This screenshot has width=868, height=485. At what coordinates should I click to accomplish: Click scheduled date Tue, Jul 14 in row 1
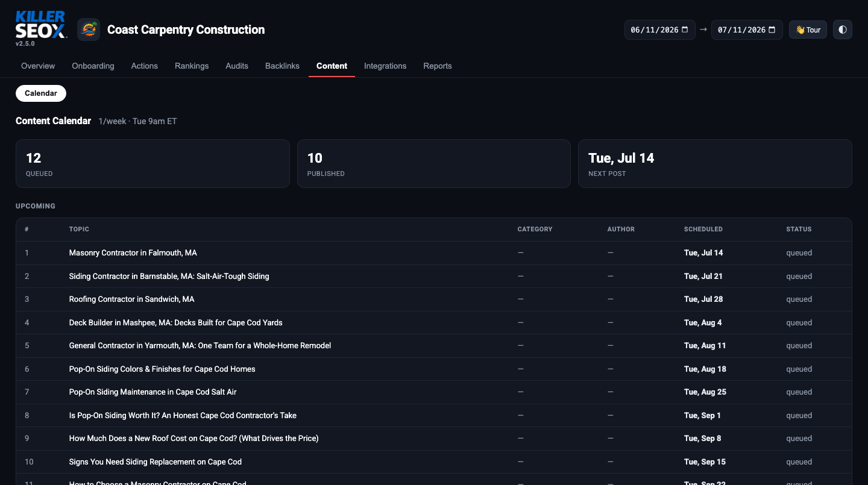coord(703,253)
